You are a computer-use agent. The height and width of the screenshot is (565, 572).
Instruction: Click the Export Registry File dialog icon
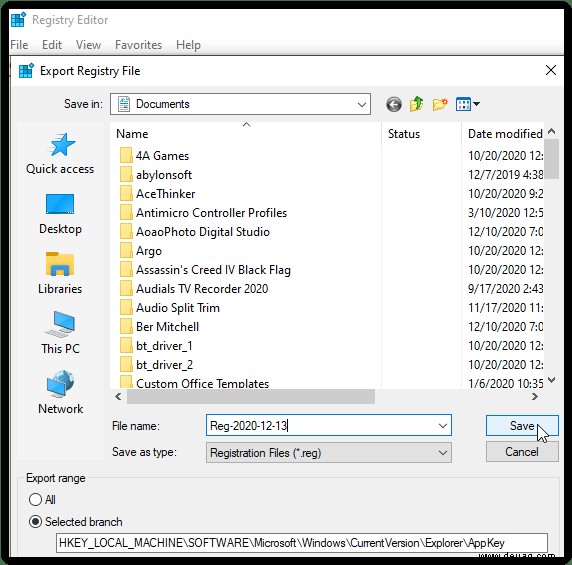[x=26, y=71]
